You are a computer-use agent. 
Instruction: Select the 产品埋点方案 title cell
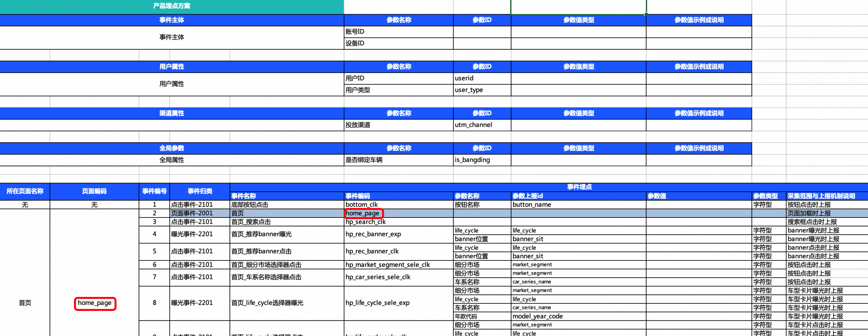tap(171, 6)
